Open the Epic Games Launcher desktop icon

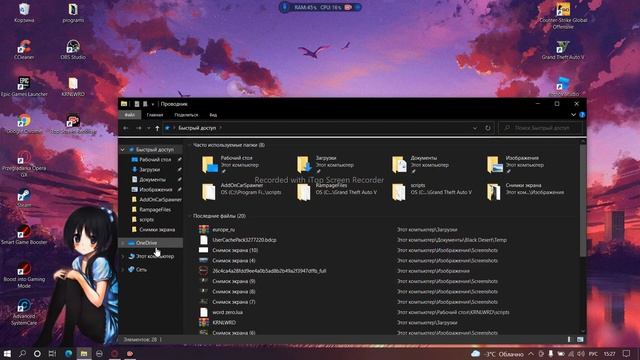coord(24,86)
